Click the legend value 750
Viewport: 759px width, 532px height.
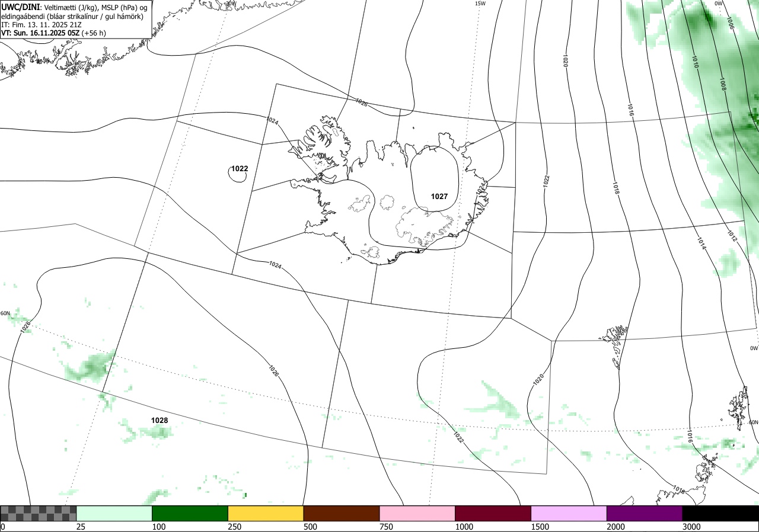386,527
